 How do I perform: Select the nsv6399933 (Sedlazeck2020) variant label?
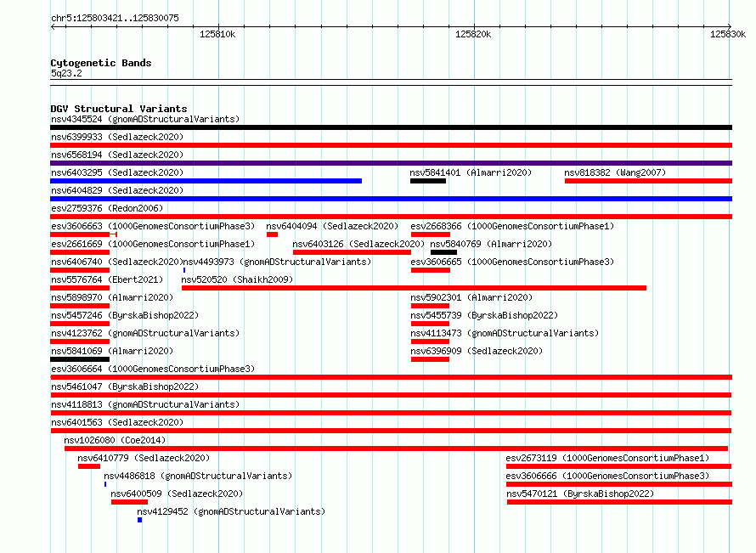117,137
